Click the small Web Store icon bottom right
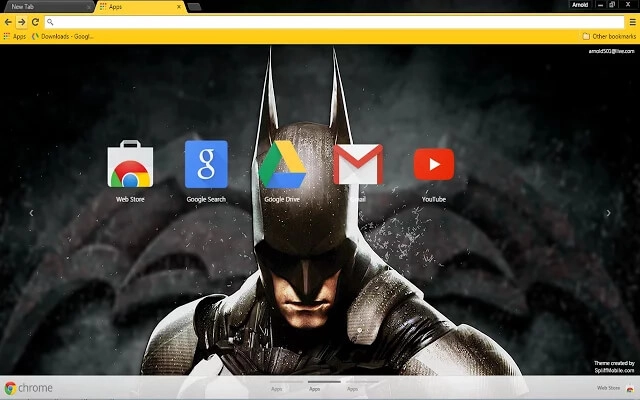The width and height of the screenshot is (640, 400). (x=630, y=388)
